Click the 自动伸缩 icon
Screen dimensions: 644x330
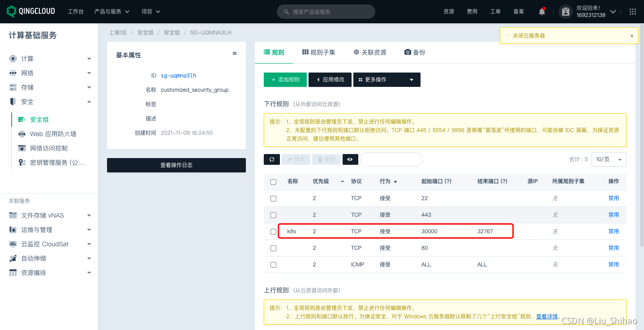pos(13,258)
